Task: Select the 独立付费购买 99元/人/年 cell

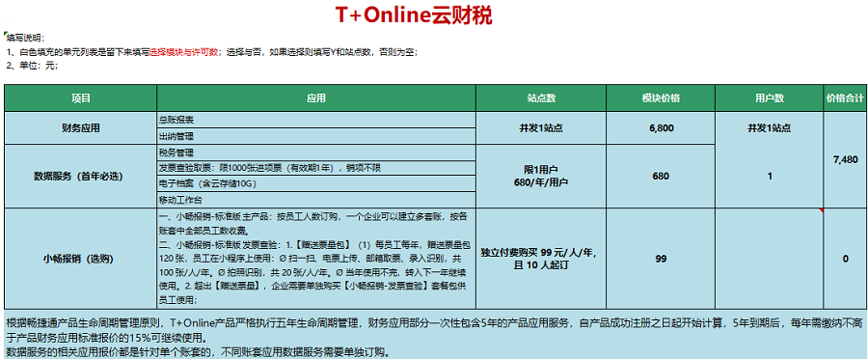Action: click(x=541, y=259)
